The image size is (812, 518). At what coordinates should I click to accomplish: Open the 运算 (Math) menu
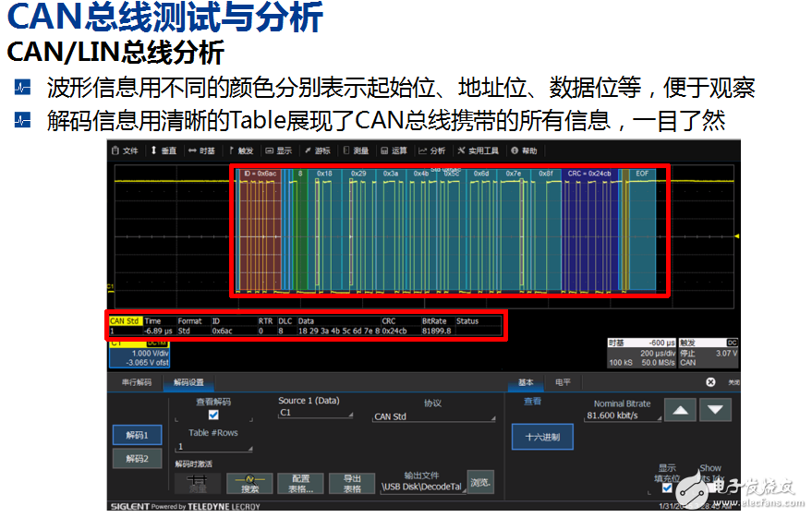pos(394,151)
